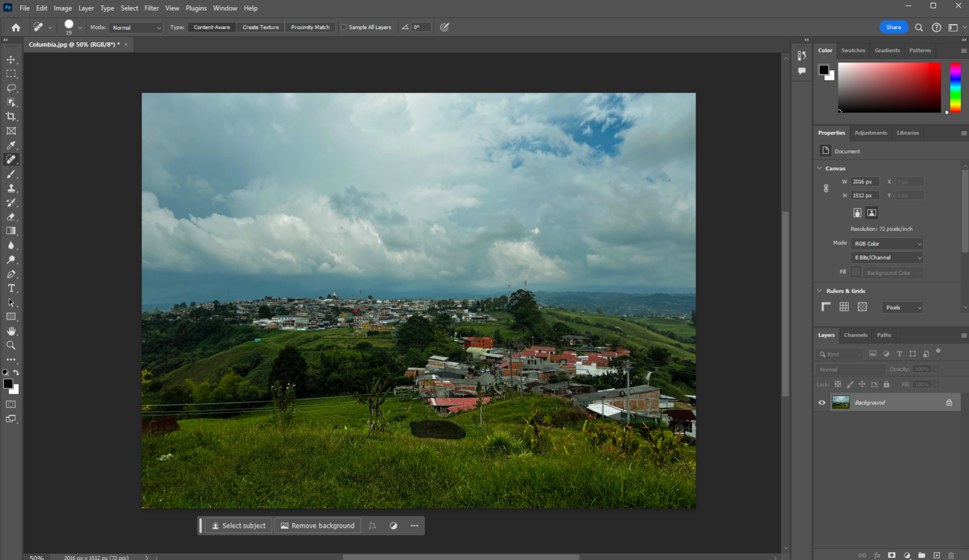Select the Crop tool
Image resolution: width=969 pixels, height=560 pixels.
[11, 117]
